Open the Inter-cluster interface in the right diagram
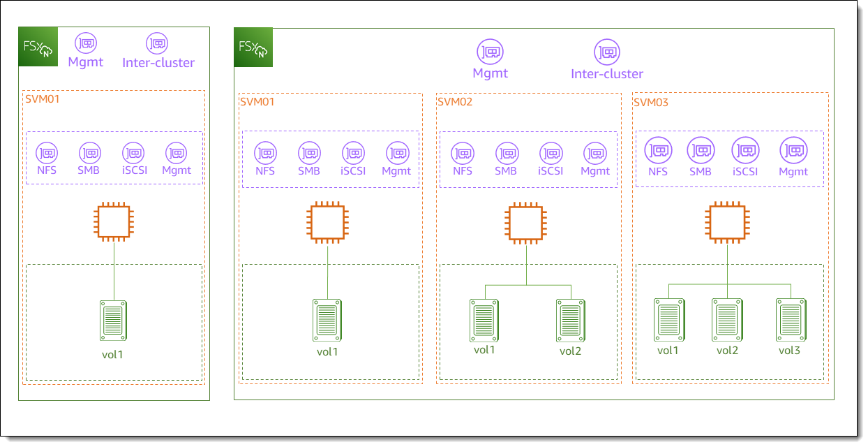The height and width of the screenshot is (447, 868). 606,51
